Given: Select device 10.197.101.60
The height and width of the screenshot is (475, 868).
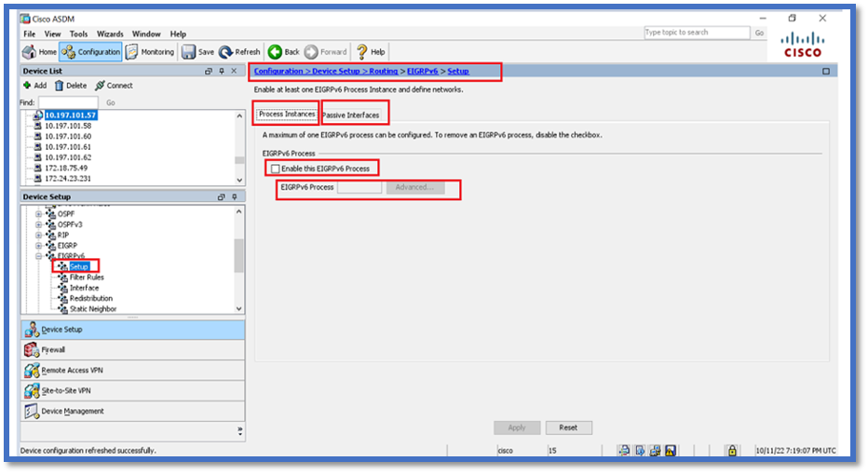Looking at the screenshot, I should click(68, 136).
